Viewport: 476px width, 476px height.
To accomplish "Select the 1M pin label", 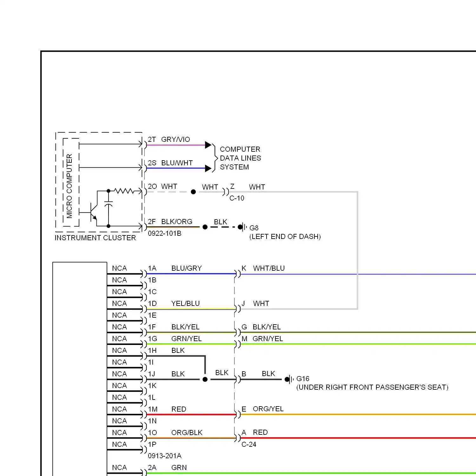I will point(153,409).
